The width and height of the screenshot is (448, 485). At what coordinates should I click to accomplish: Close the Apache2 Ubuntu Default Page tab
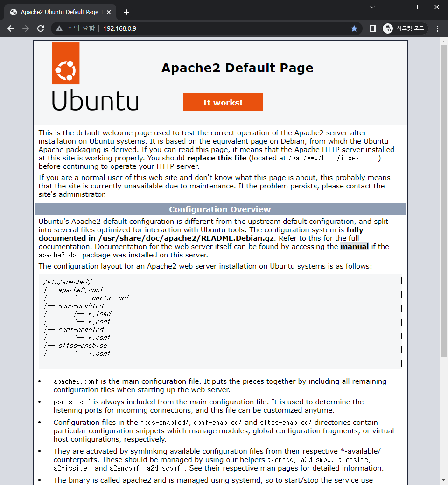(x=109, y=12)
